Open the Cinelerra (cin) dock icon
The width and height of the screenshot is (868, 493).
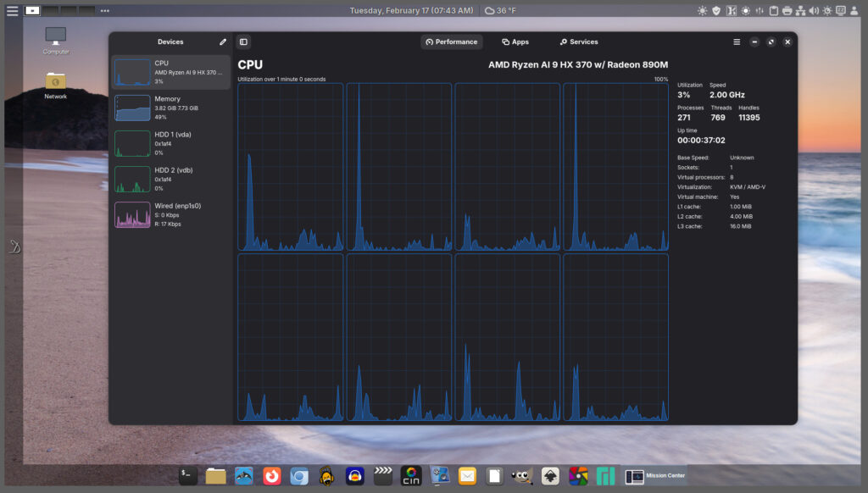click(x=411, y=476)
